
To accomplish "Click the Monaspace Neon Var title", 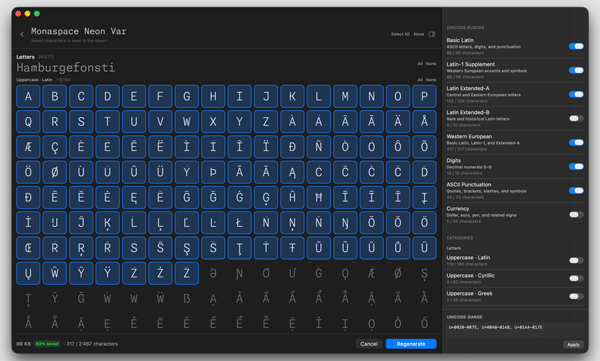I will click(x=78, y=31).
